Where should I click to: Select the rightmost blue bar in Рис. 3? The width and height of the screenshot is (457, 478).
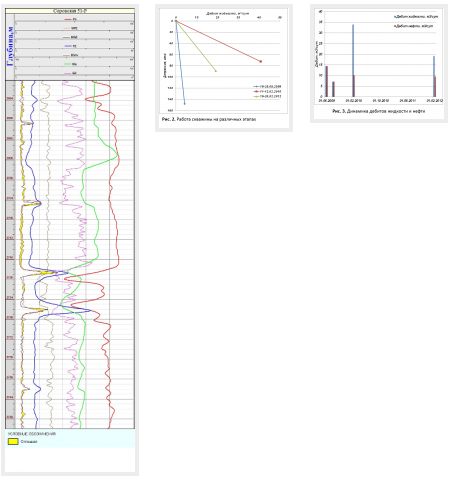coord(434,76)
